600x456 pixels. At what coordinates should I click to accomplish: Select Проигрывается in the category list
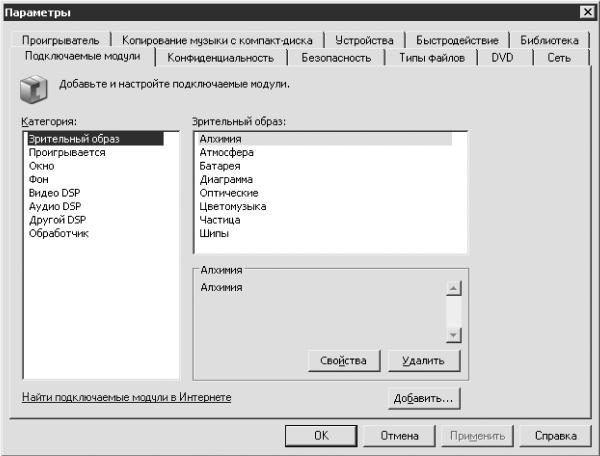point(67,153)
